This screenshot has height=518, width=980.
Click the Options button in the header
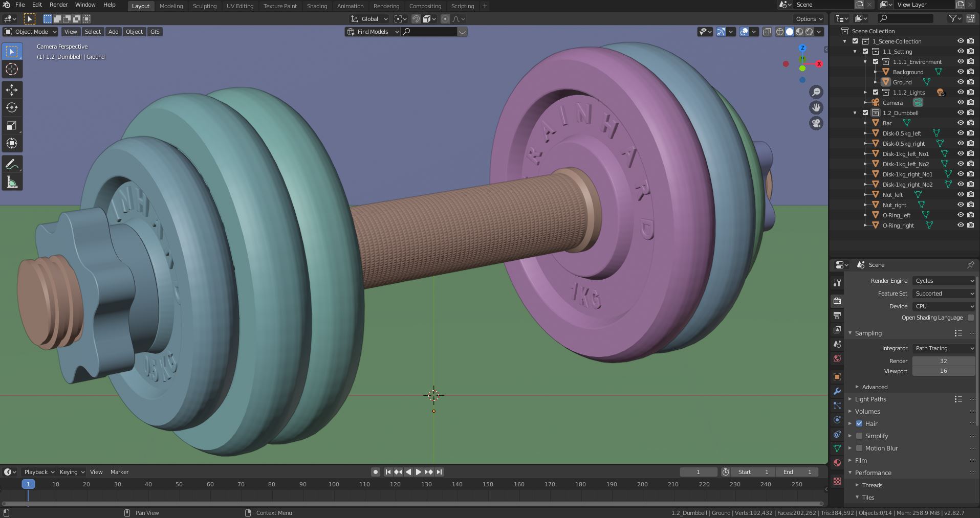click(x=808, y=18)
